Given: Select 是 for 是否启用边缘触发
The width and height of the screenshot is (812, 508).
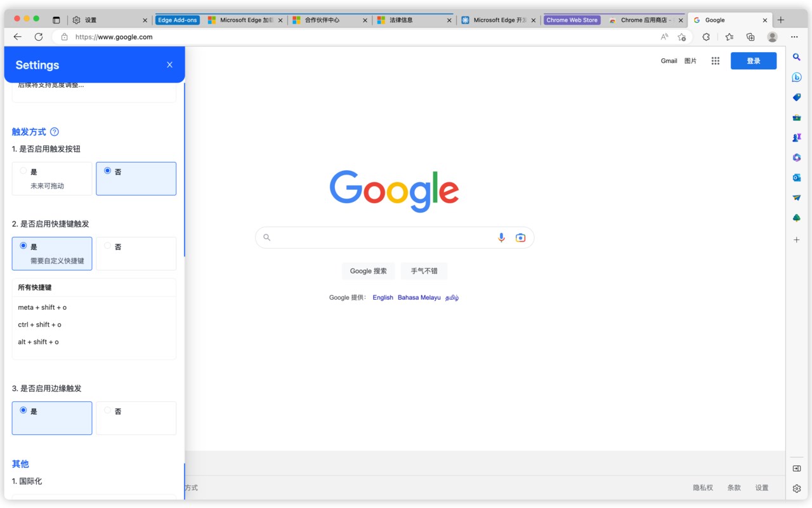Looking at the screenshot, I should point(52,418).
